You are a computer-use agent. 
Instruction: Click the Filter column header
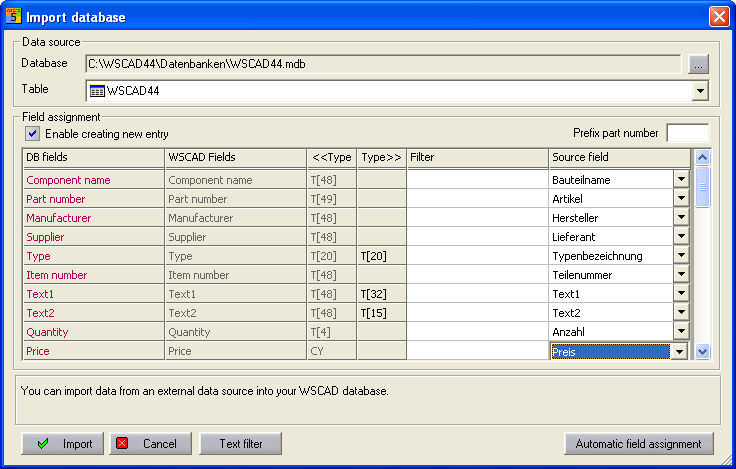click(477, 158)
